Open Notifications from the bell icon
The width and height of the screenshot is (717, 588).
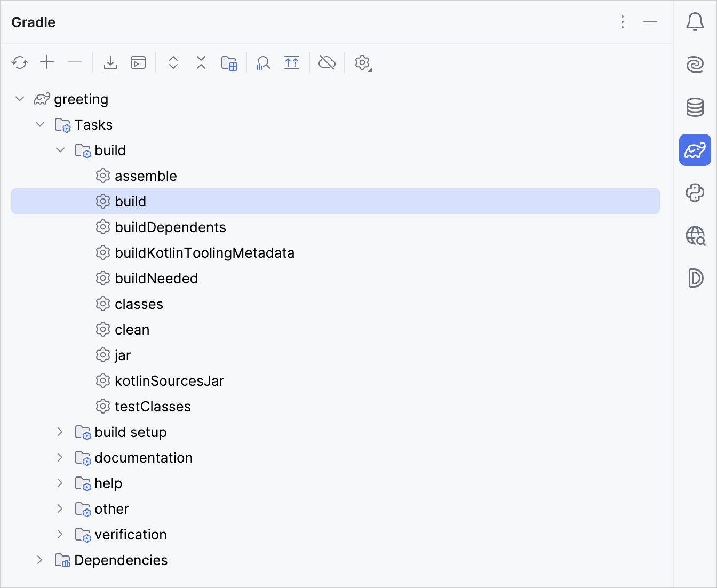(695, 22)
